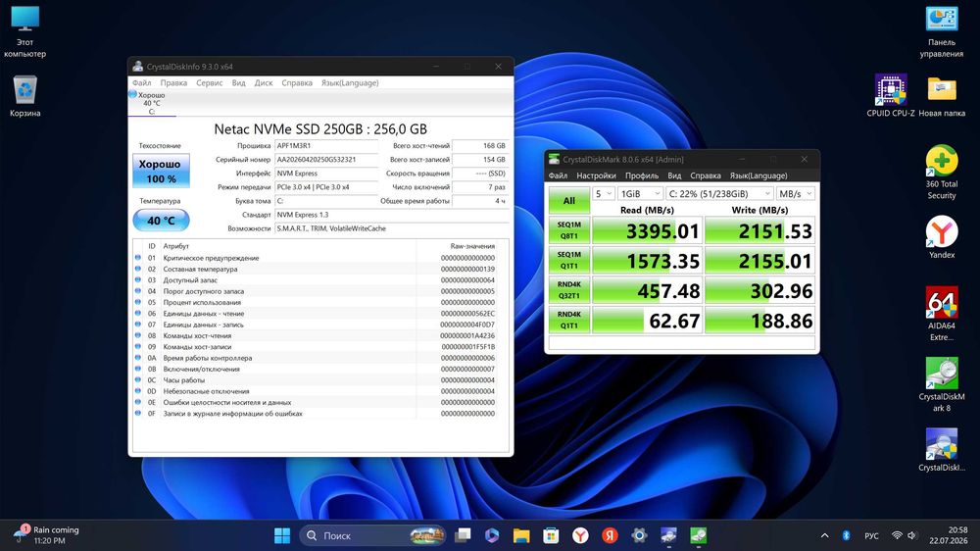Open the Новая папка folder icon
980x551 pixels.
point(941,96)
